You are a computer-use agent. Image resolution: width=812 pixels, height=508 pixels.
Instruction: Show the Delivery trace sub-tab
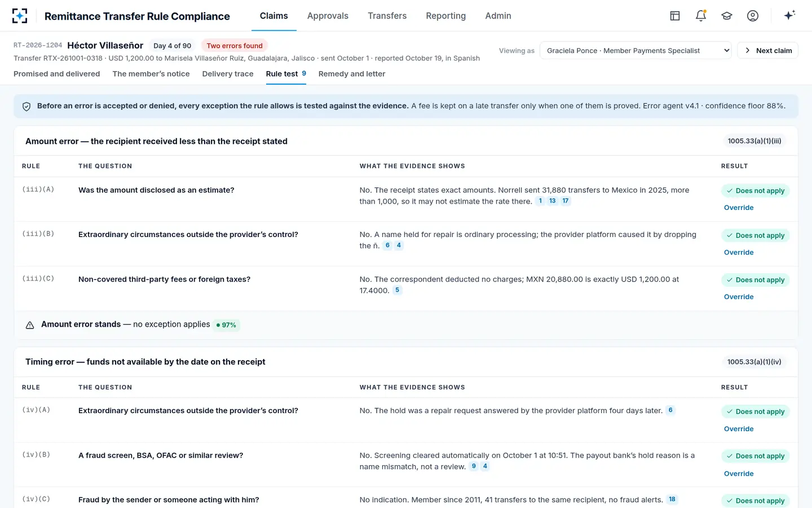point(228,74)
